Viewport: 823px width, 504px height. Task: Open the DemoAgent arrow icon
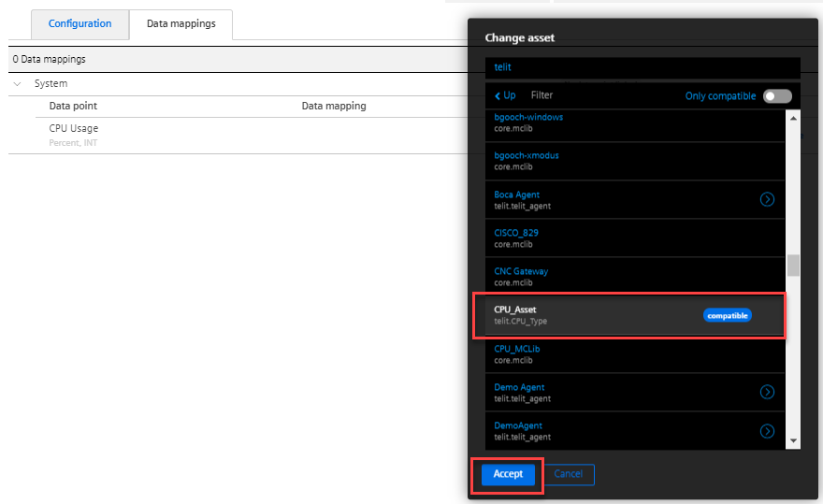[767, 430]
